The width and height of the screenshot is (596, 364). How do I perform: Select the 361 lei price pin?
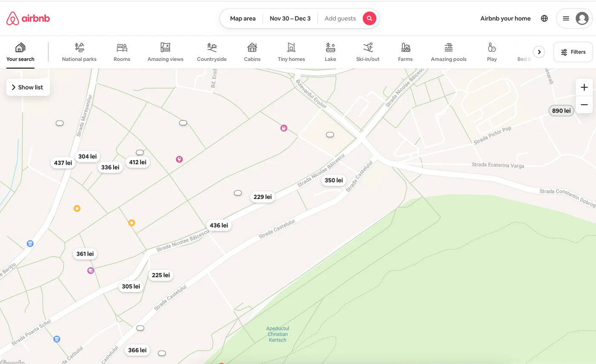85,254
